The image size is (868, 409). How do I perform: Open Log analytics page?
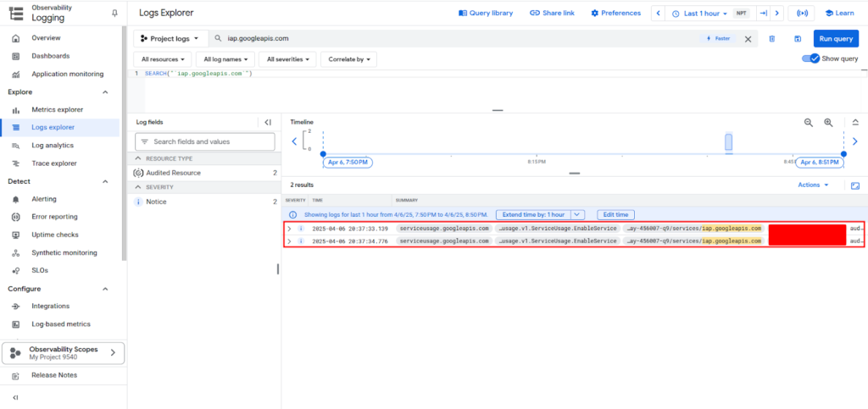pyautogui.click(x=52, y=146)
